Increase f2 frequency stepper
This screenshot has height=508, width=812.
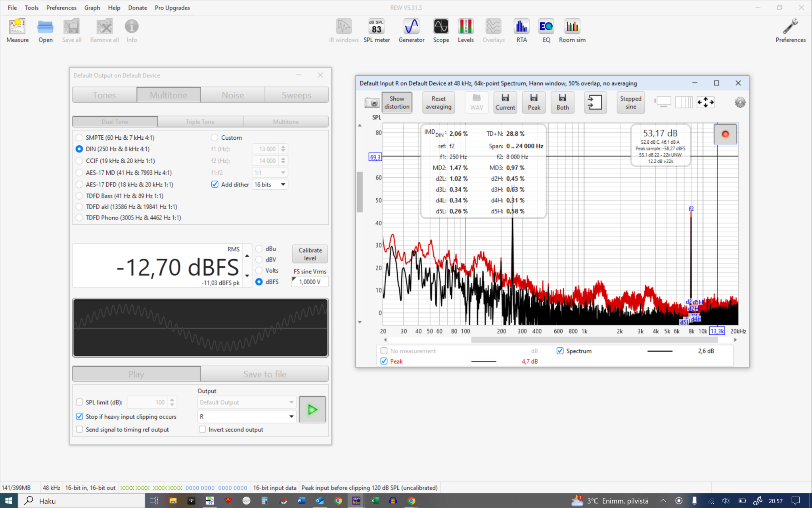283,158
